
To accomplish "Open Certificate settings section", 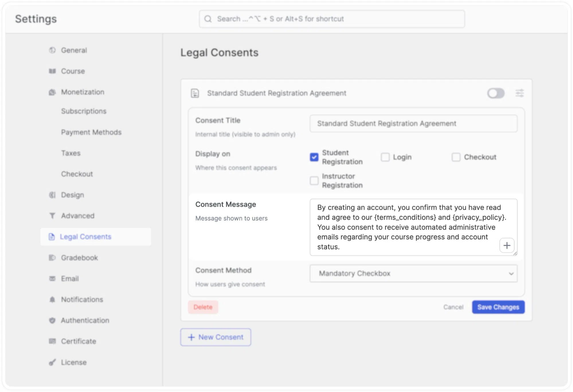I will pos(79,341).
